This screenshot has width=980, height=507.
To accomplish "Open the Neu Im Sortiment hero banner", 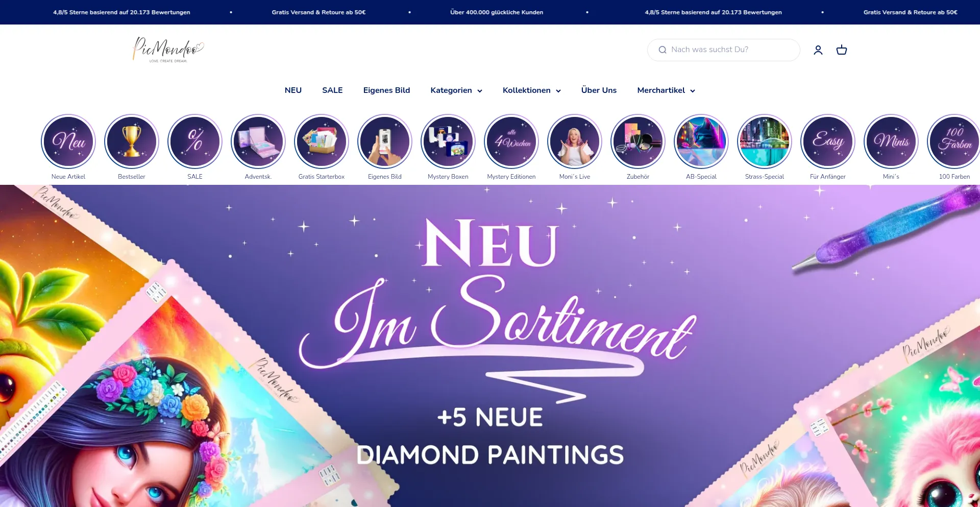I will (490, 346).
